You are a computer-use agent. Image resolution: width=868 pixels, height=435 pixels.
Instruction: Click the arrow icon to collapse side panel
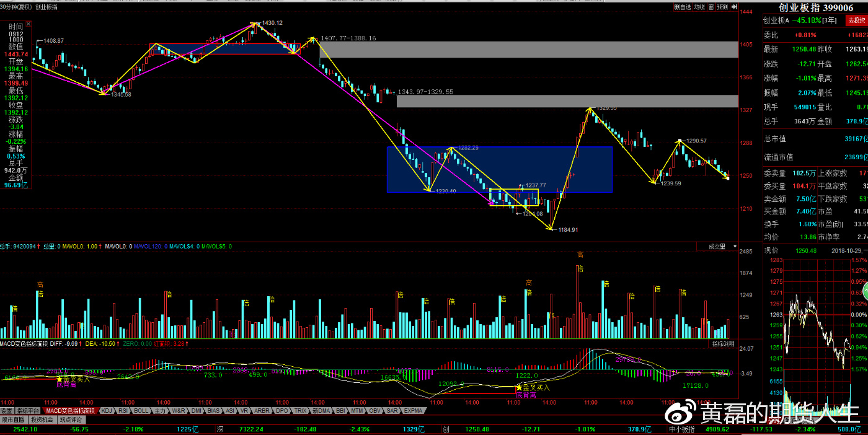point(733,7)
